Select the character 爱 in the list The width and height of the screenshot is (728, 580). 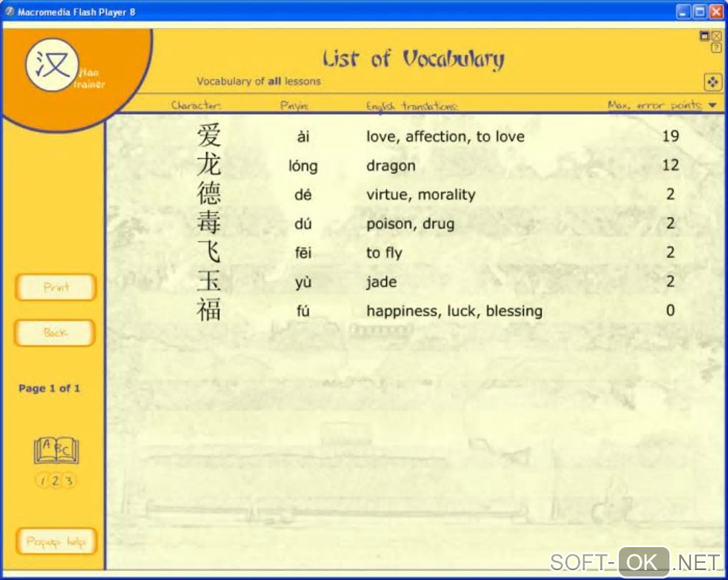point(208,136)
